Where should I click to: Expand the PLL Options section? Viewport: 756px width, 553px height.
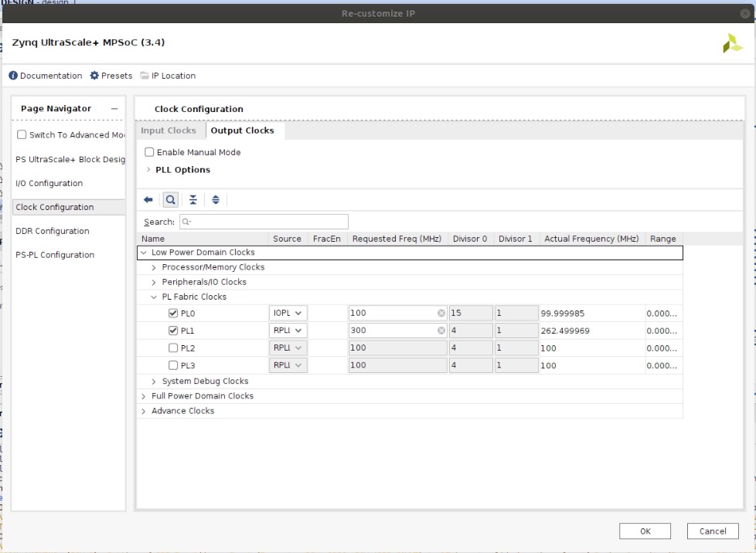click(148, 170)
